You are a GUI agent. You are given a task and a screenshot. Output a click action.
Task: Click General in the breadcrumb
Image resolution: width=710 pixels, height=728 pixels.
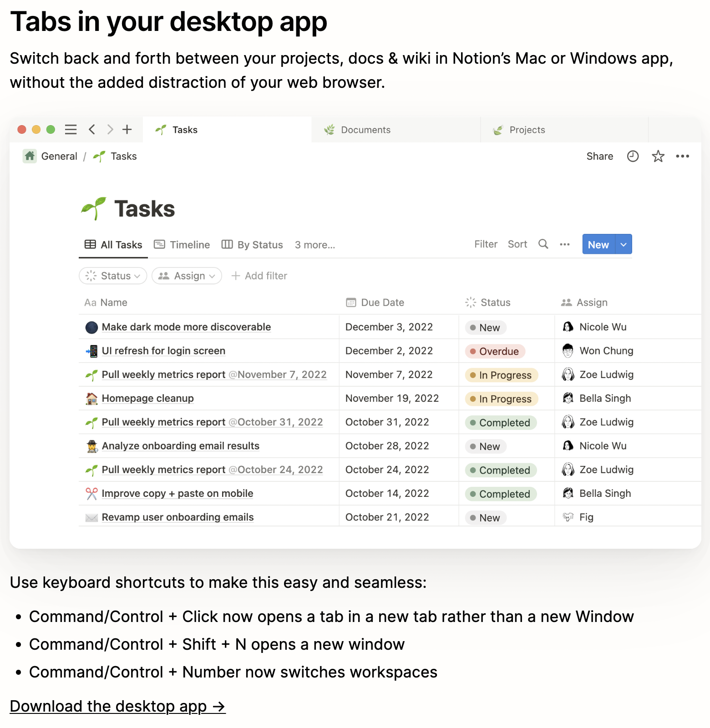pos(59,156)
